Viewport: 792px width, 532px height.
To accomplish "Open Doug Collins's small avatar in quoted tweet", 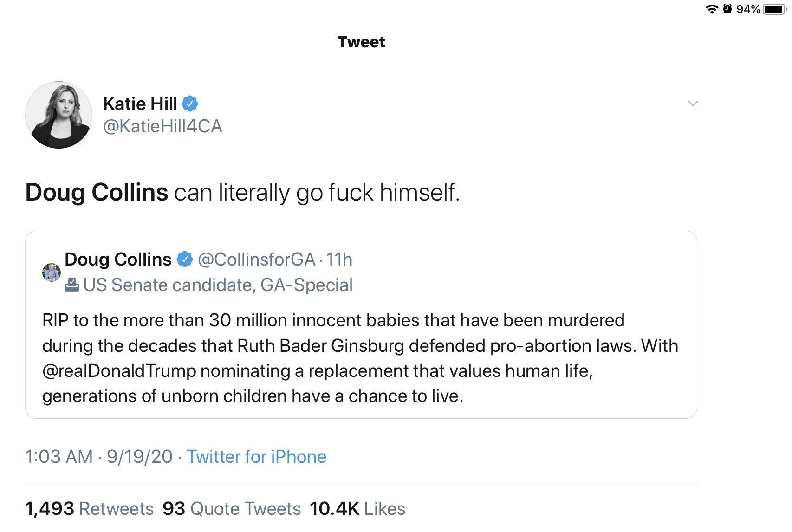I will (x=52, y=272).
